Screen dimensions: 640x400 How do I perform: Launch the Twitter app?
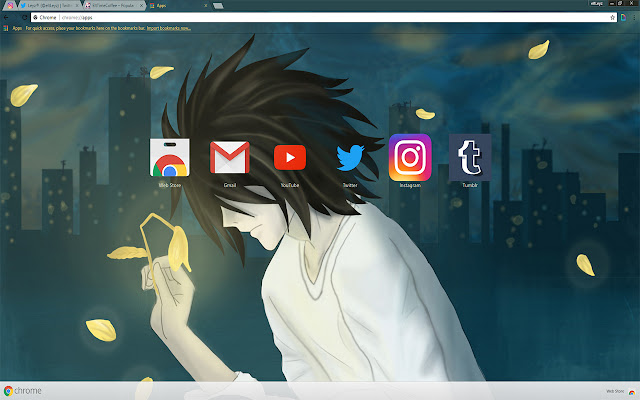point(350,158)
